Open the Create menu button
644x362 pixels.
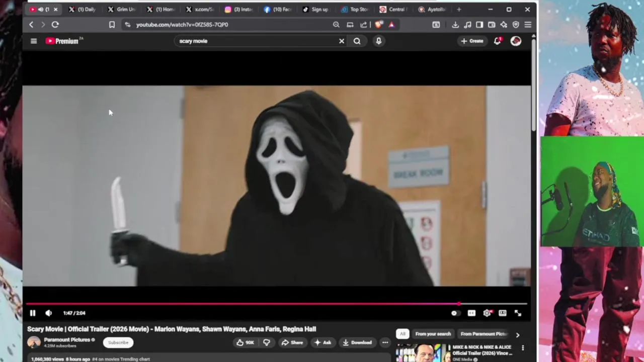click(x=472, y=41)
